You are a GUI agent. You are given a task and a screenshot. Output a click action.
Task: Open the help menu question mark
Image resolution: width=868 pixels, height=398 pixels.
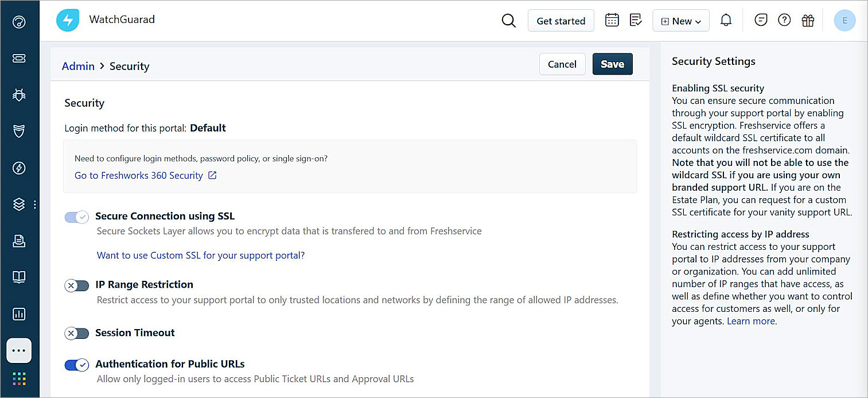pos(784,20)
